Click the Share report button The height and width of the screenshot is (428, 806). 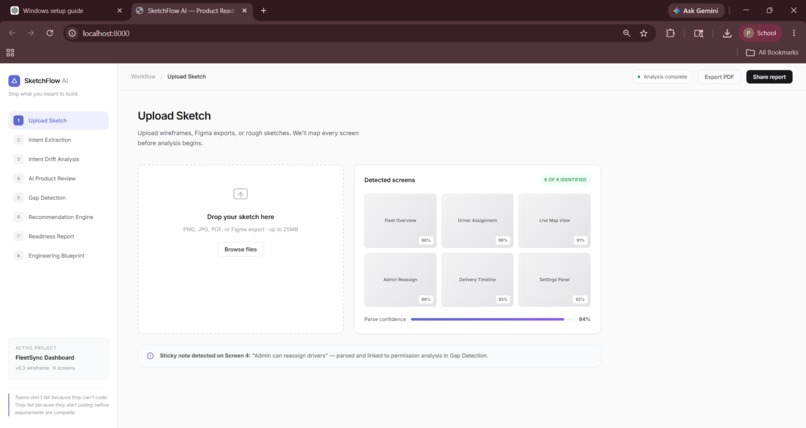pos(769,77)
